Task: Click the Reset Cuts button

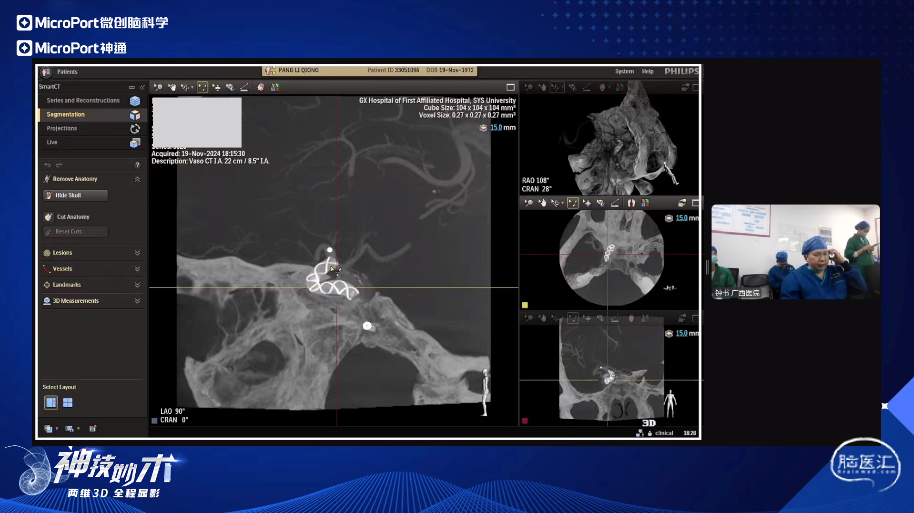Action: (x=75, y=231)
